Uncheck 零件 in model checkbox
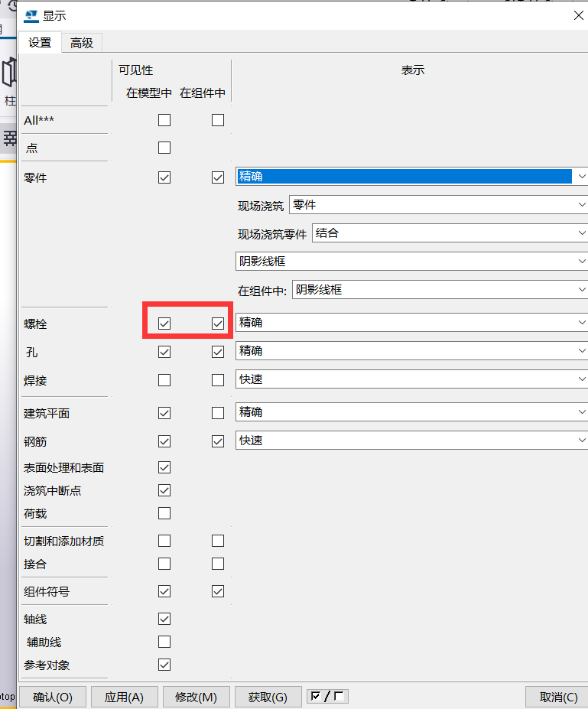Viewport: 588px width, 709px height. coord(164,177)
